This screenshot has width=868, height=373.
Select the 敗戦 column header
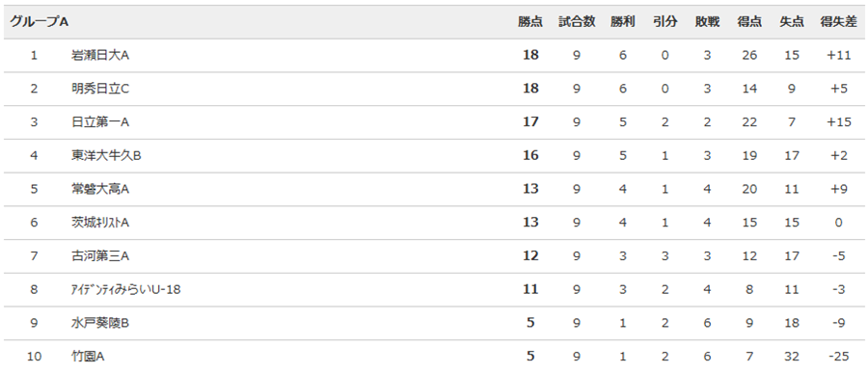pos(708,22)
